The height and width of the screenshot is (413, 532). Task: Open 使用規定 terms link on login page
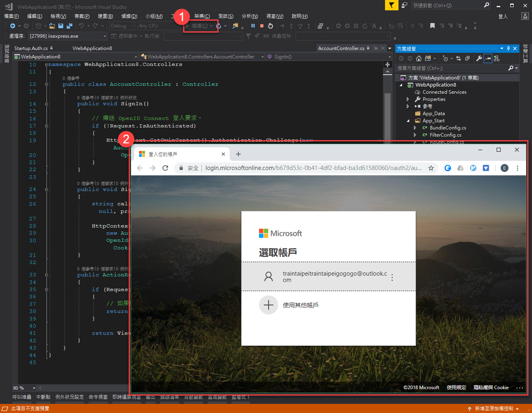point(457,388)
